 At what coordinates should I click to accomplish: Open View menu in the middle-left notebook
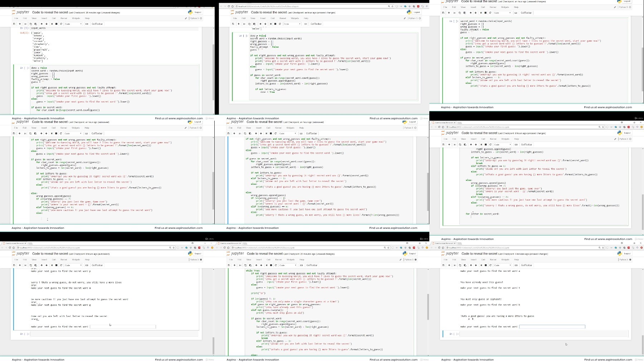34,128
